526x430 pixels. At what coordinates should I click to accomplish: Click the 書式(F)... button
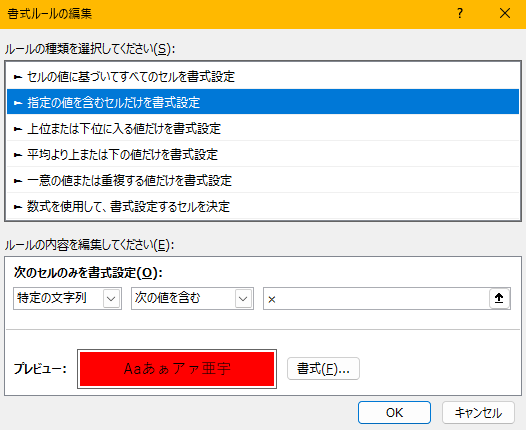pos(323,369)
